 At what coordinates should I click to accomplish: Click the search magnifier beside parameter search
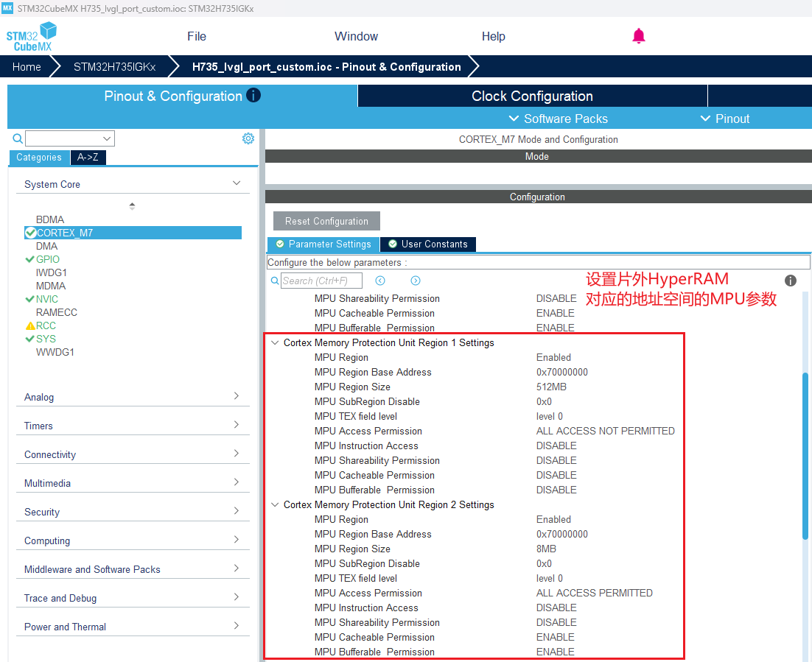point(275,281)
